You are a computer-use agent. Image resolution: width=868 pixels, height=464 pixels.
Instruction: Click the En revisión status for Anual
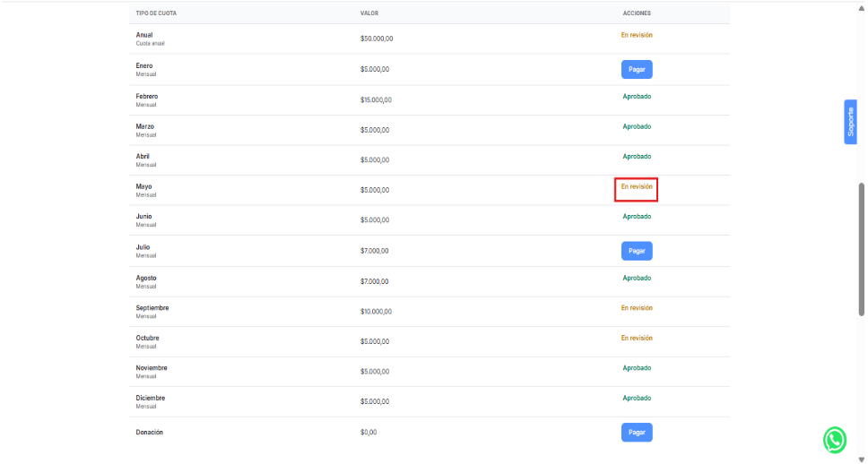click(637, 36)
